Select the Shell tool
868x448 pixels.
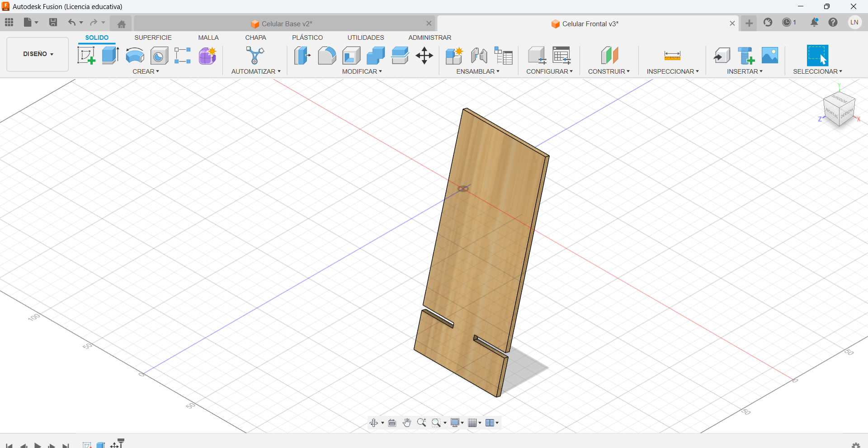pyautogui.click(x=351, y=56)
